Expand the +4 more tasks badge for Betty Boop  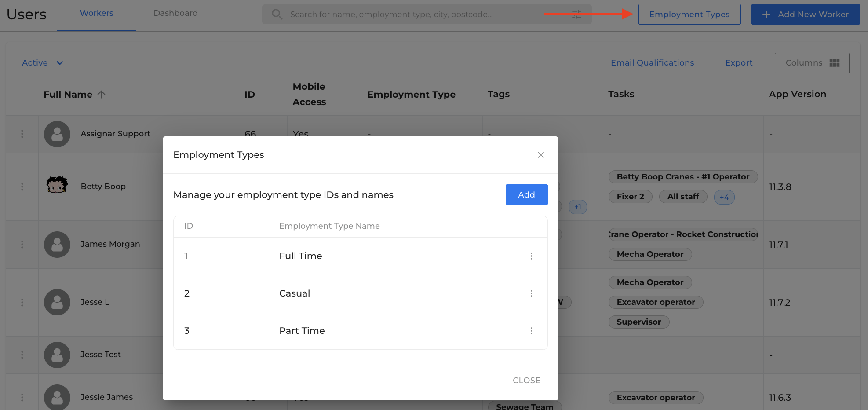click(x=724, y=197)
